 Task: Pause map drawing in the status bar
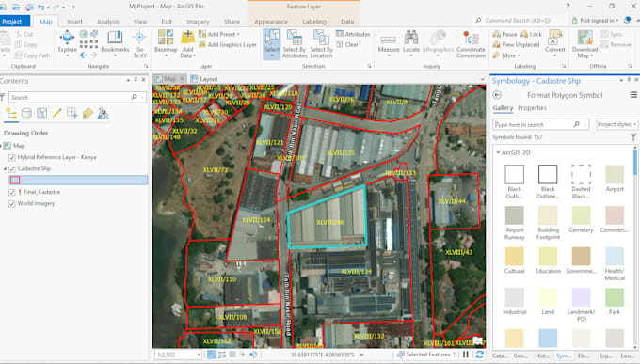point(466,355)
